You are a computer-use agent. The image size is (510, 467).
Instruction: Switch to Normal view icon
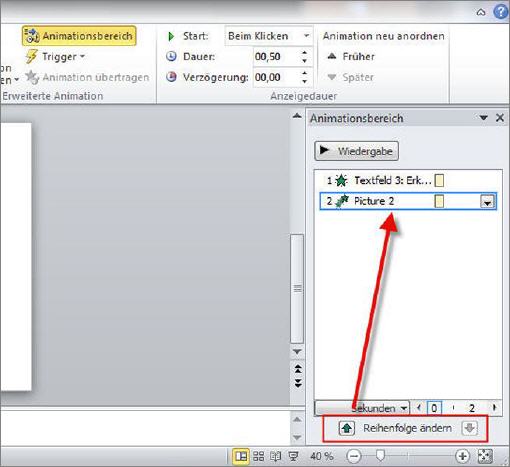241,456
